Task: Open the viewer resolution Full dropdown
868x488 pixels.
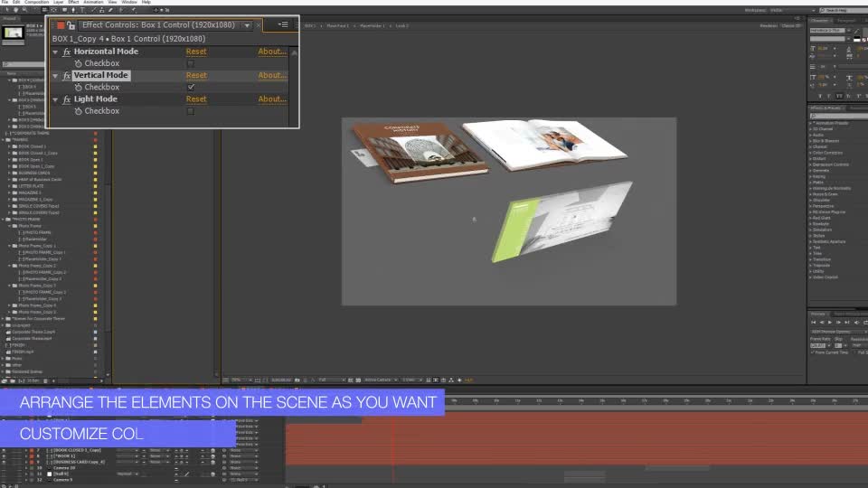Action: tap(332, 380)
